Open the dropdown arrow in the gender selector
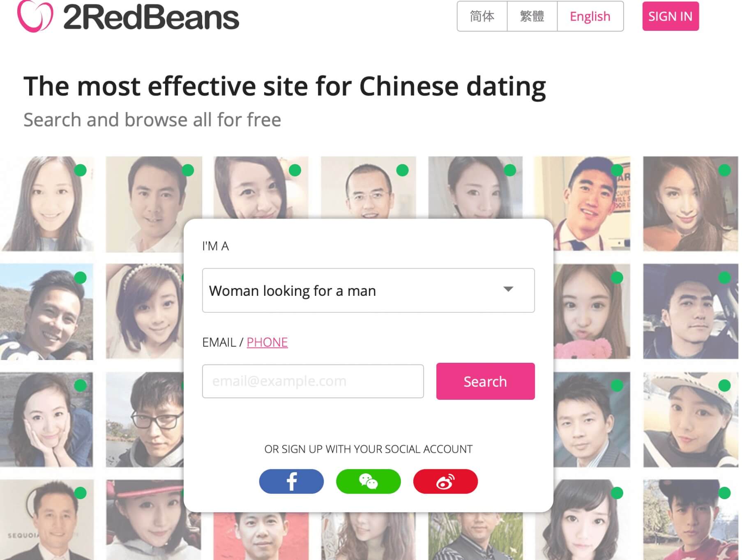Viewport: 742px width, 560px height. point(508,289)
